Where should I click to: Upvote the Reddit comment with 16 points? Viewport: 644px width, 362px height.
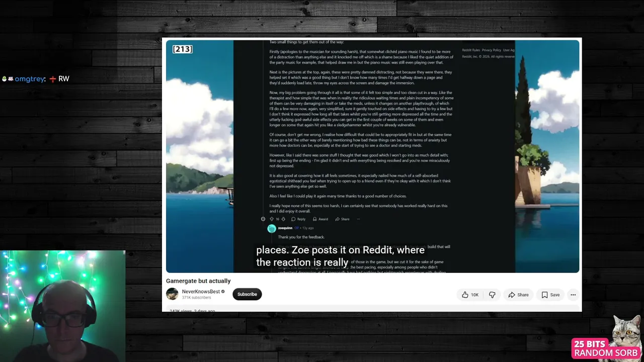[272, 219]
